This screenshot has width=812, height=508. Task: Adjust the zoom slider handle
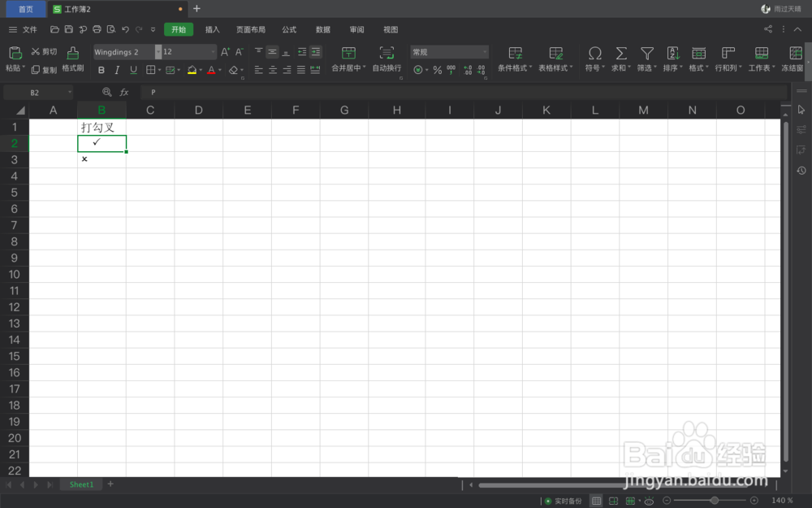714,501
